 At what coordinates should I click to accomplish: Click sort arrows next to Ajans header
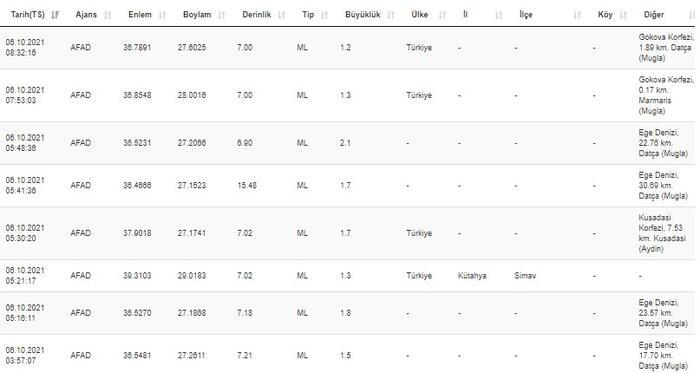108,15
